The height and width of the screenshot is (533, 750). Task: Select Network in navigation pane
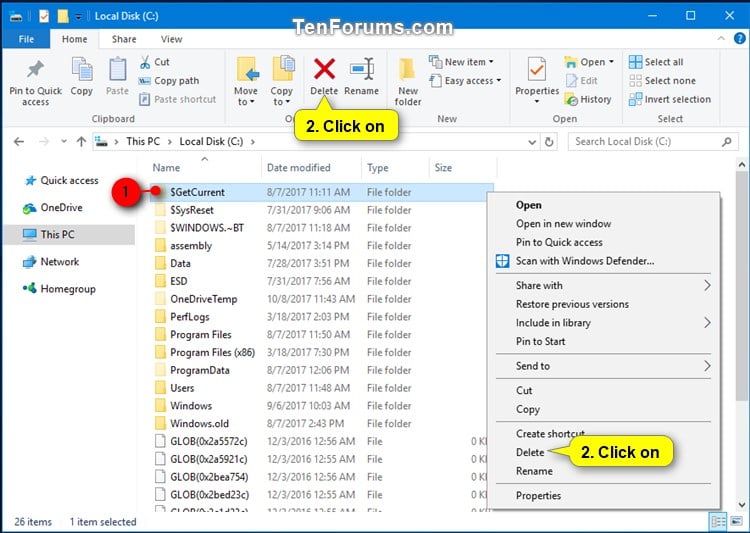click(x=51, y=262)
